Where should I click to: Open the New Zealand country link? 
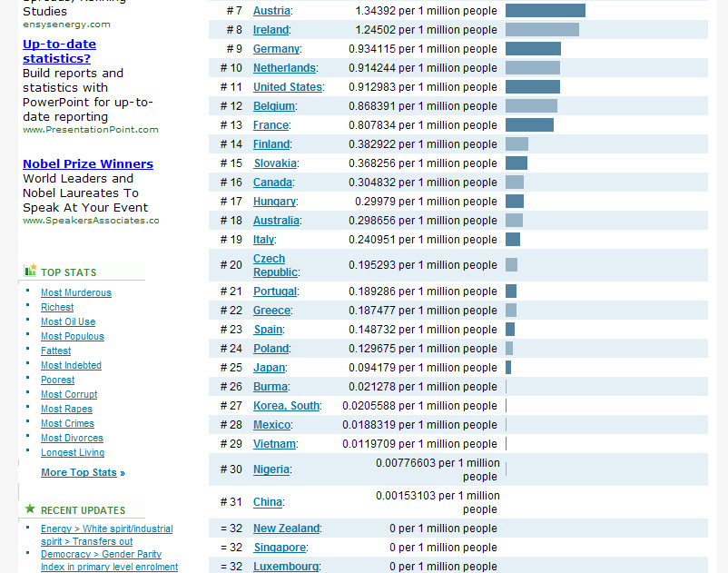[x=286, y=528]
